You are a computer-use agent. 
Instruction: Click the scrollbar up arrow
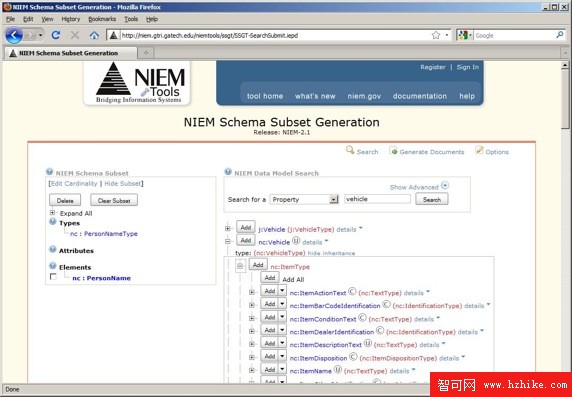(565, 65)
